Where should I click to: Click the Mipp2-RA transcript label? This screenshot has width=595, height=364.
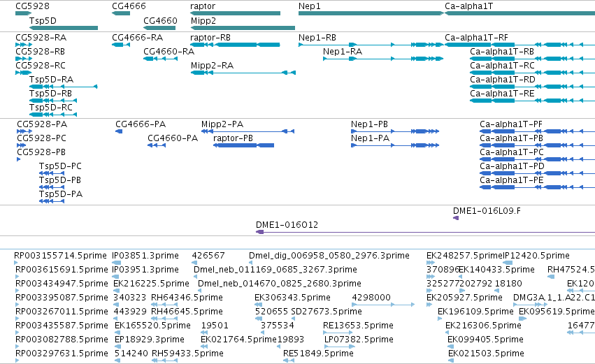(x=212, y=65)
